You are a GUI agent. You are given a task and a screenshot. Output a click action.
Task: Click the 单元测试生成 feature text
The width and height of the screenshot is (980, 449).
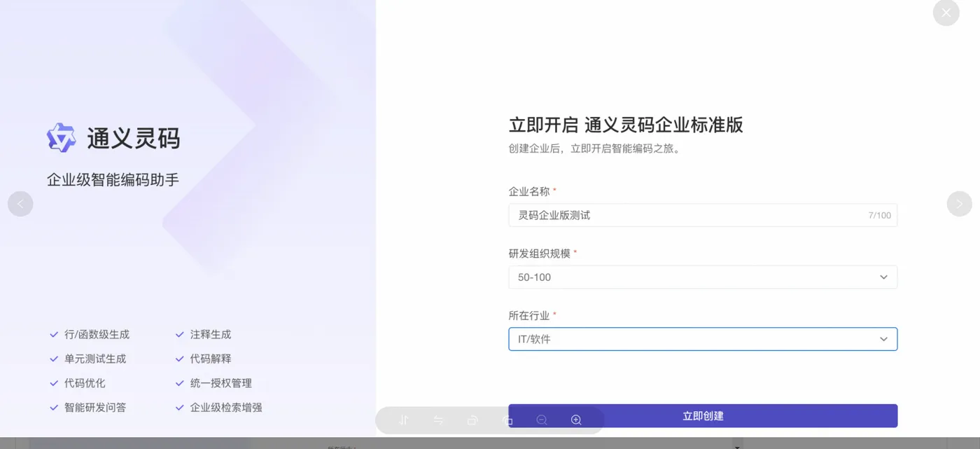pos(95,359)
